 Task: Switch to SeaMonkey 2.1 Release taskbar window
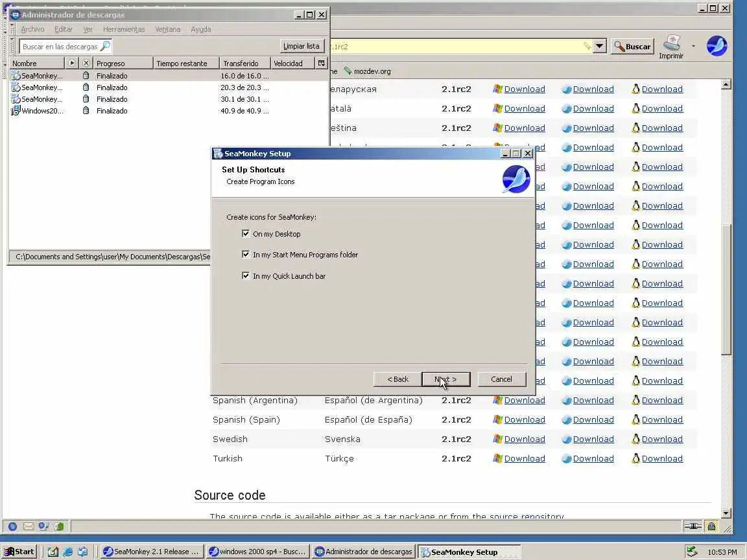[152, 552]
